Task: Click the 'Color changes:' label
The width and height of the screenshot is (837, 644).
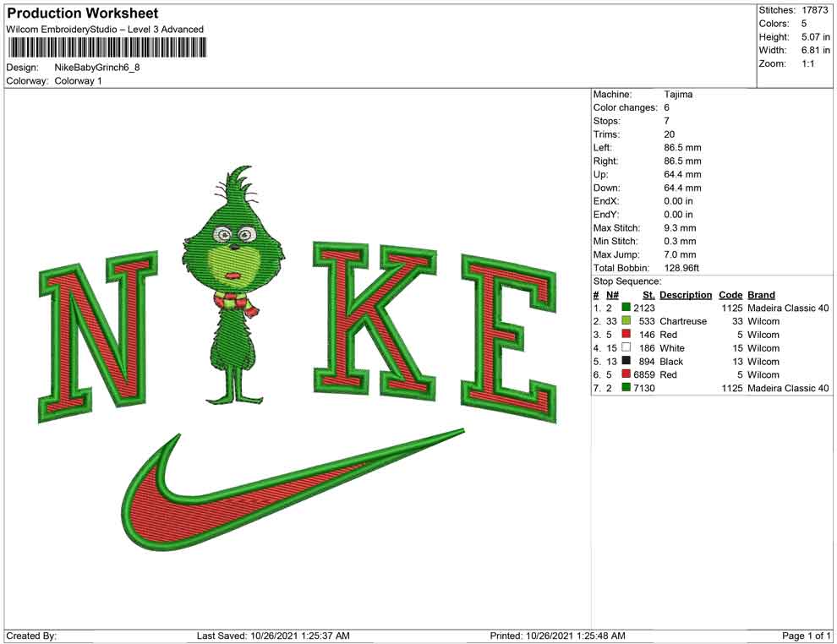Action: [625, 107]
